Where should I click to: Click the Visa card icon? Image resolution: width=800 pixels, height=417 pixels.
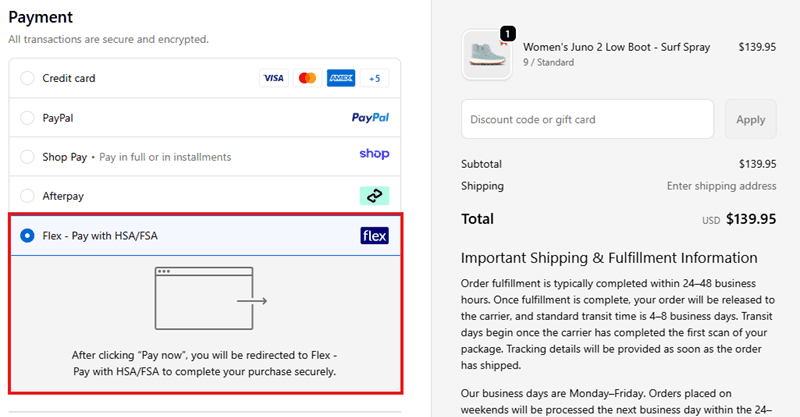click(274, 78)
